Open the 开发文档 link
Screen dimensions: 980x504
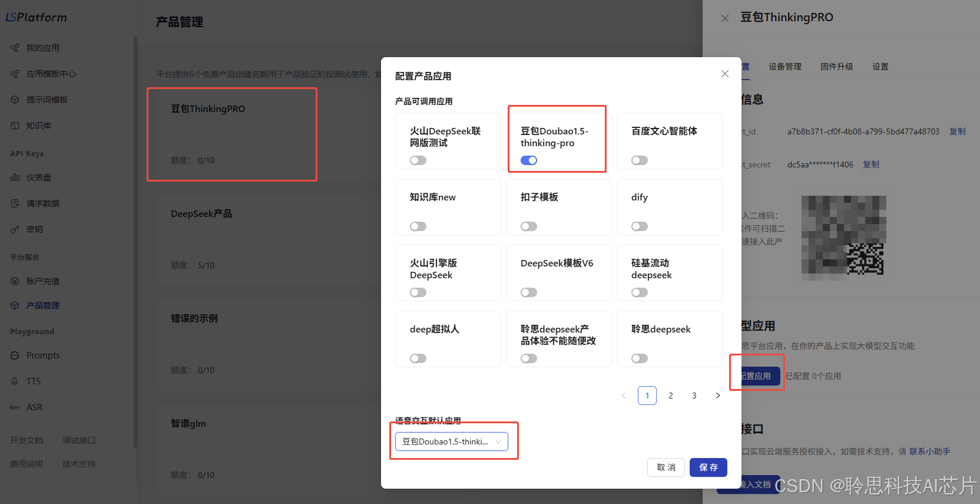click(27, 440)
